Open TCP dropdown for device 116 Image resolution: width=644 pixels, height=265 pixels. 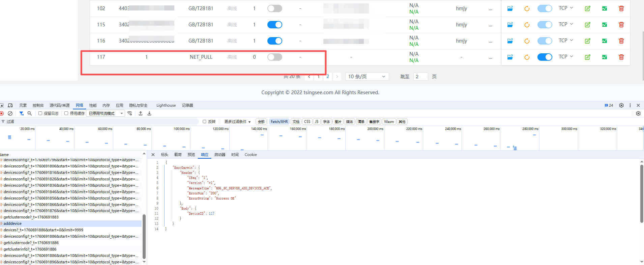click(x=566, y=41)
